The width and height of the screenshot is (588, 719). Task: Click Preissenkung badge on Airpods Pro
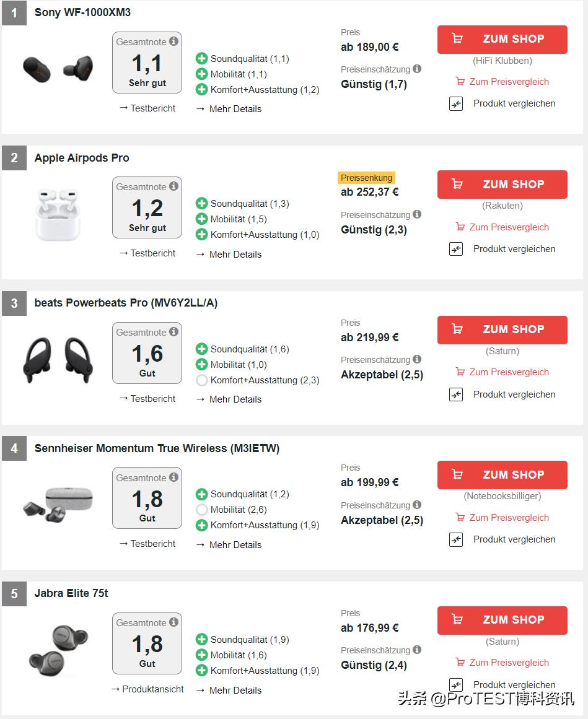[366, 178]
